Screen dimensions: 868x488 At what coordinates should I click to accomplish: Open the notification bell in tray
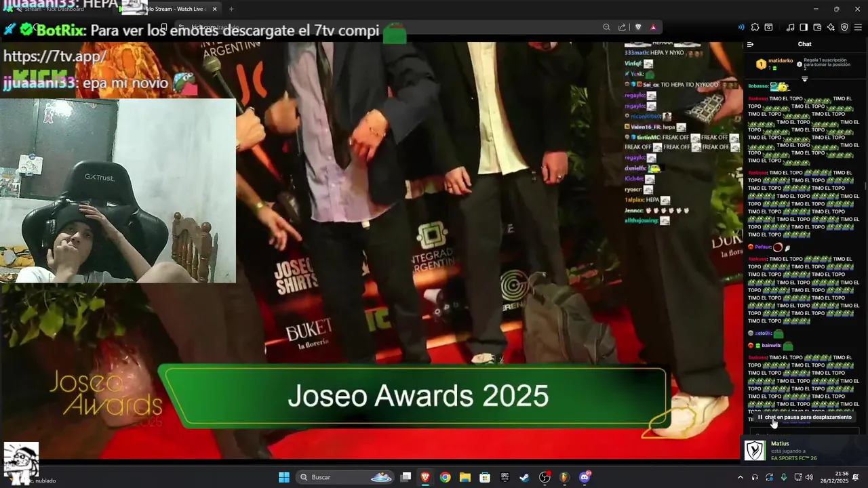856,477
